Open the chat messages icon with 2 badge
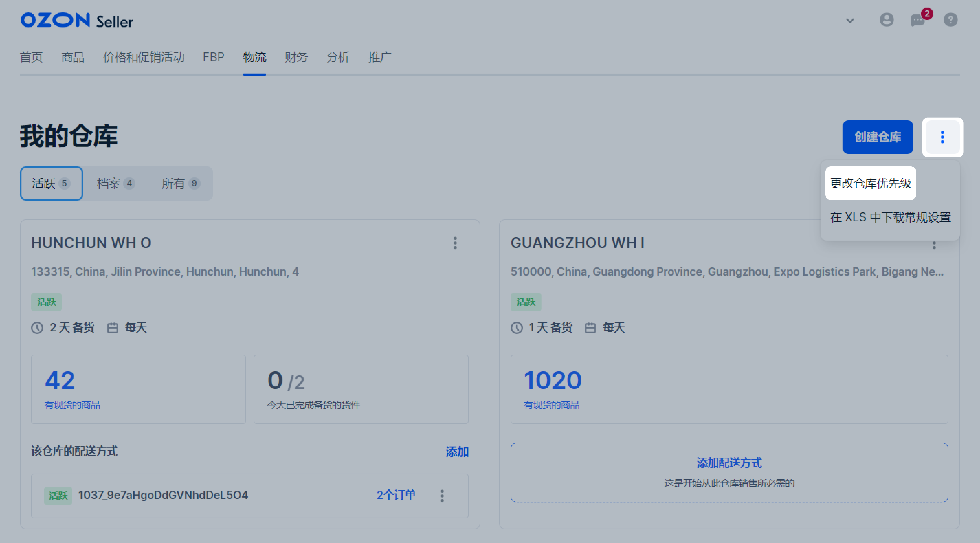The image size is (980, 543). pos(918,20)
